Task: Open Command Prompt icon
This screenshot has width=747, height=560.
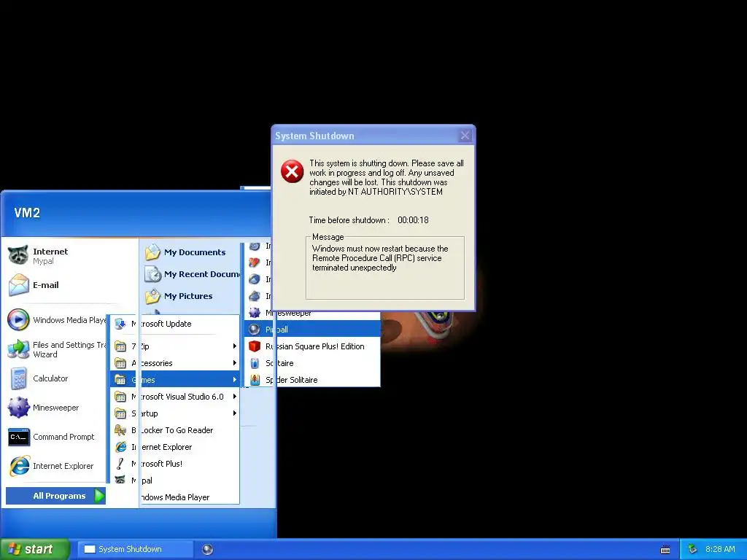Action: (18, 437)
